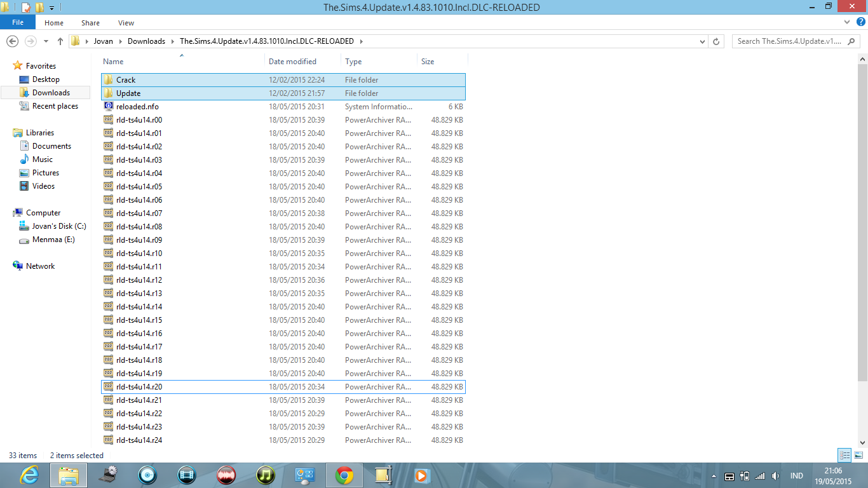Open the Videos library
This screenshot has height=488, width=868.
tap(43, 186)
